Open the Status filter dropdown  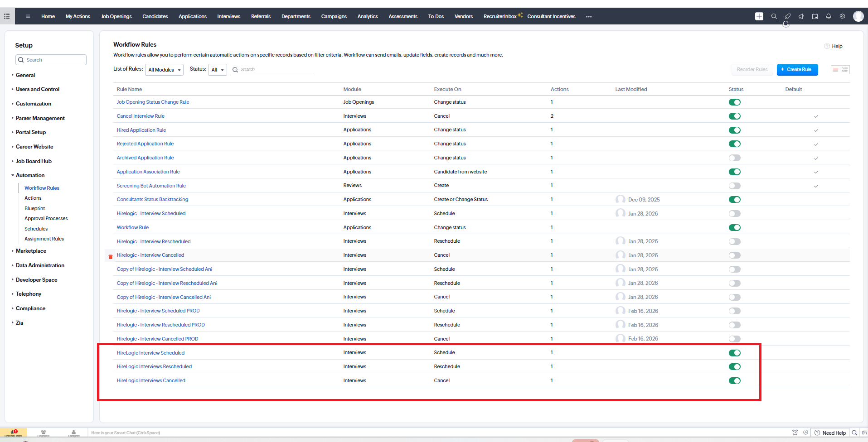218,70
